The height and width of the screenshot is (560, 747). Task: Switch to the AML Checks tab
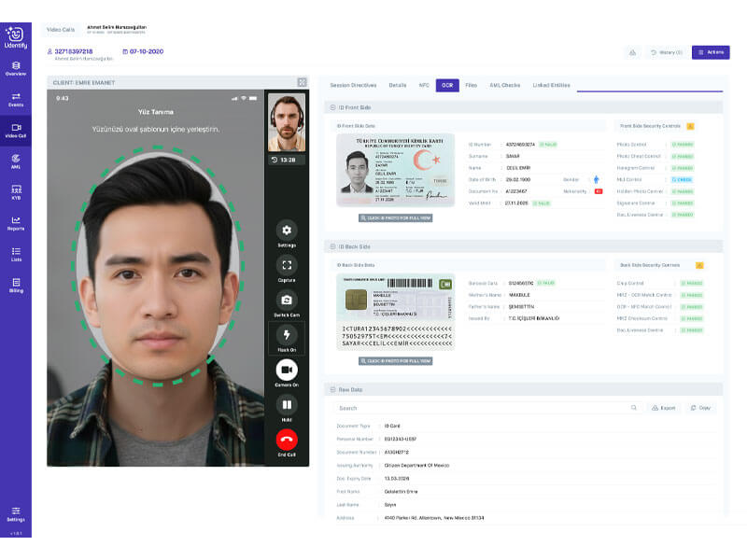(x=504, y=85)
